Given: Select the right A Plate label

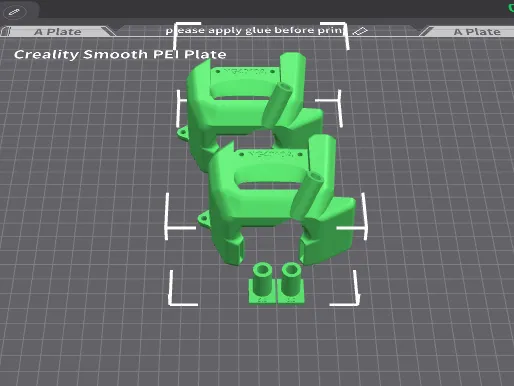Looking at the screenshot, I should 477,32.
